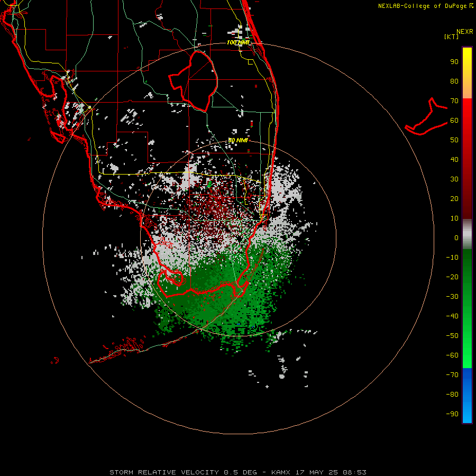Click the 17 MAY 25 date in caption

click(x=317, y=472)
